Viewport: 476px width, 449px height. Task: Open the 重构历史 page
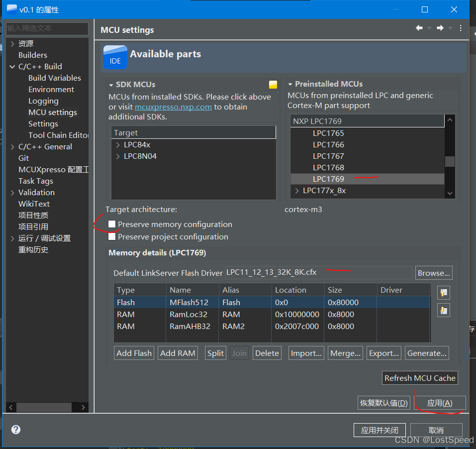point(33,250)
